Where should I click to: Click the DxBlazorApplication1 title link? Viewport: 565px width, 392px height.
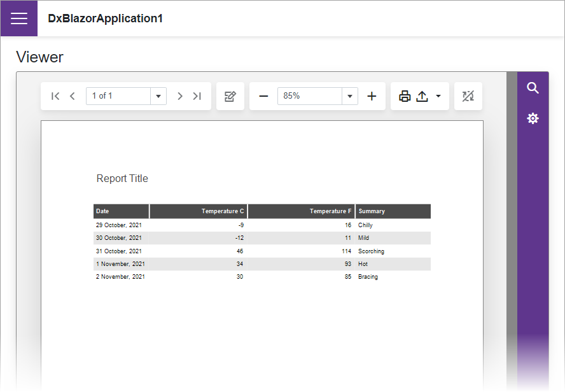106,18
